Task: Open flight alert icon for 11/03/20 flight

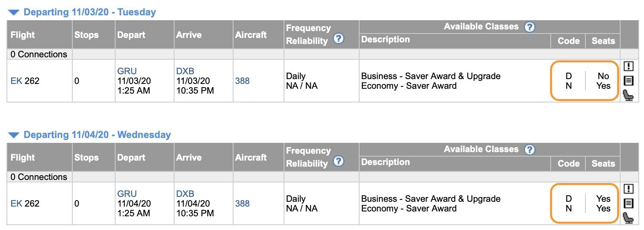Action: pos(629,66)
